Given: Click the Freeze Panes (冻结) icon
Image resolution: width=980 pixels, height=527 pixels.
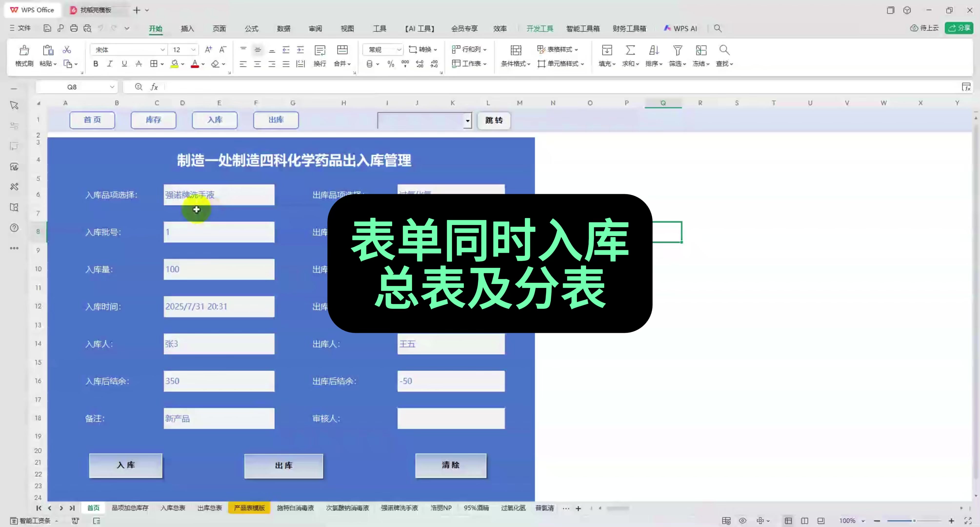Looking at the screenshot, I should click(701, 50).
